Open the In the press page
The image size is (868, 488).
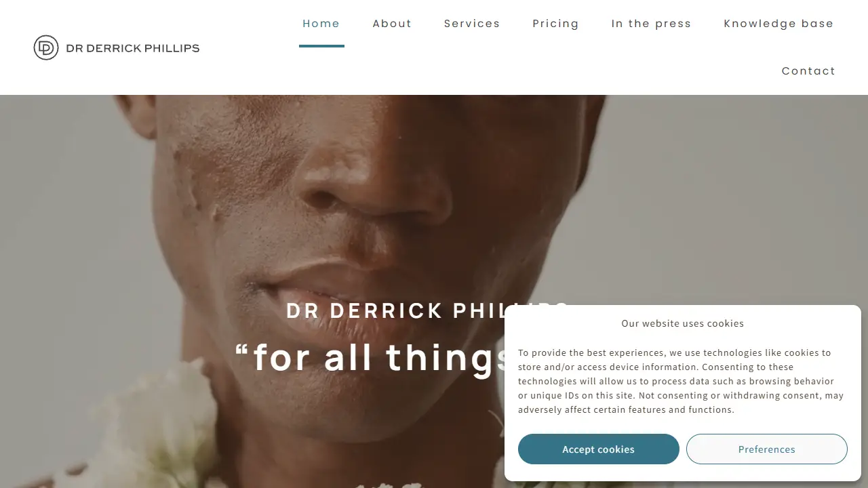pyautogui.click(x=651, y=24)
